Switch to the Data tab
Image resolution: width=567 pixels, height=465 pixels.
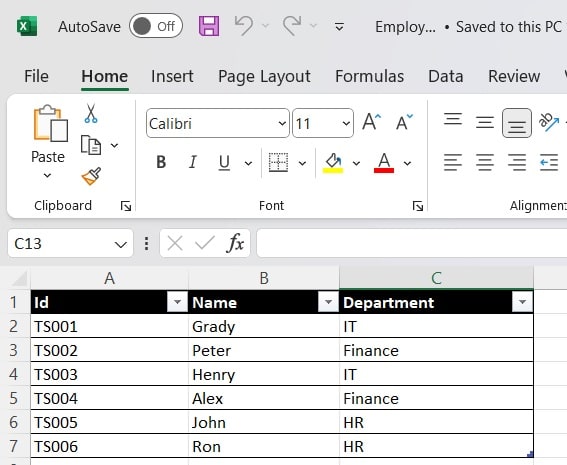pos(446,76)
